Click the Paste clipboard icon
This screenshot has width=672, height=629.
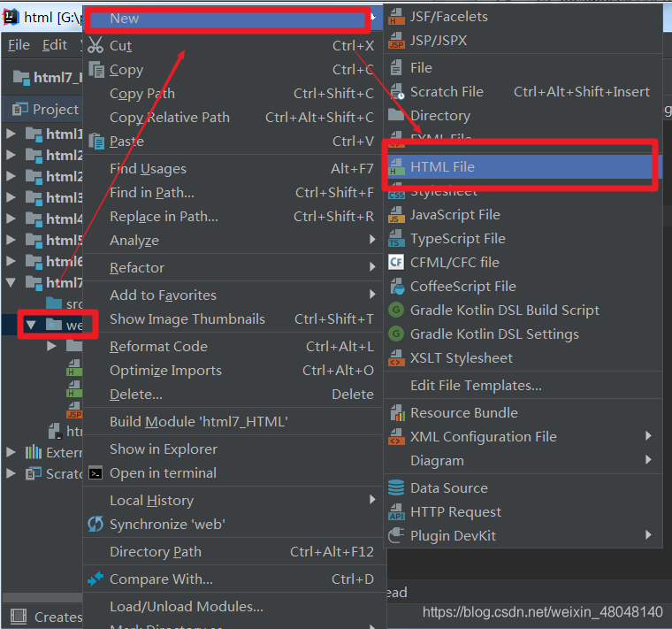(x=96, y=141)
